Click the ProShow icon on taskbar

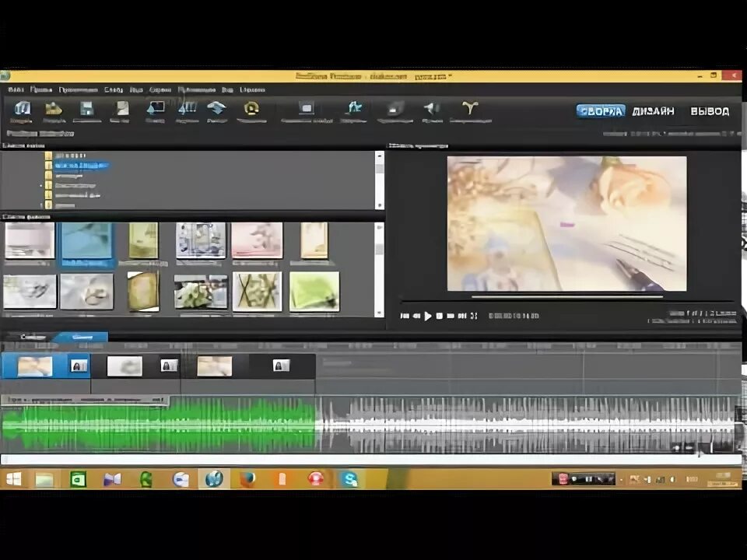pyautogui.click(x=215, y=478)
